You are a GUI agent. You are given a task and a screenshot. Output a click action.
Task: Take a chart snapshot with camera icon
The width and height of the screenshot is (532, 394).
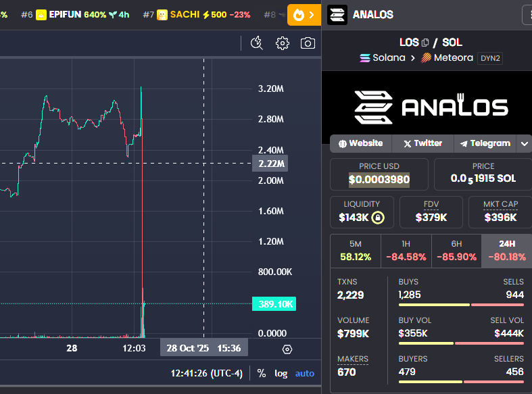click(308, 43)
